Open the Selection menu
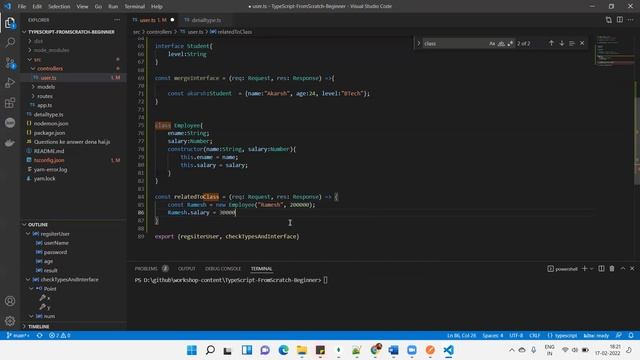This screenshot has height=360, width=640. click(59, 7)
